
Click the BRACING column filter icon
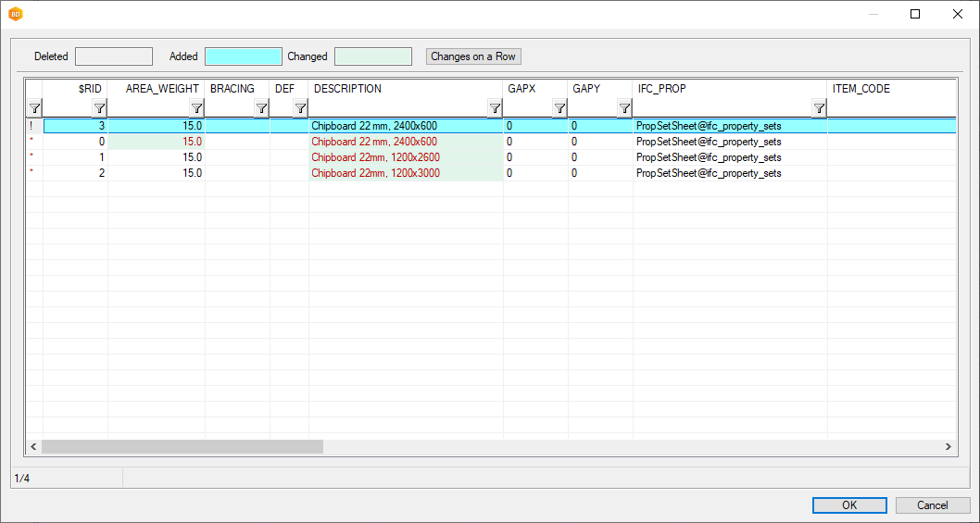tap(261, 108)
